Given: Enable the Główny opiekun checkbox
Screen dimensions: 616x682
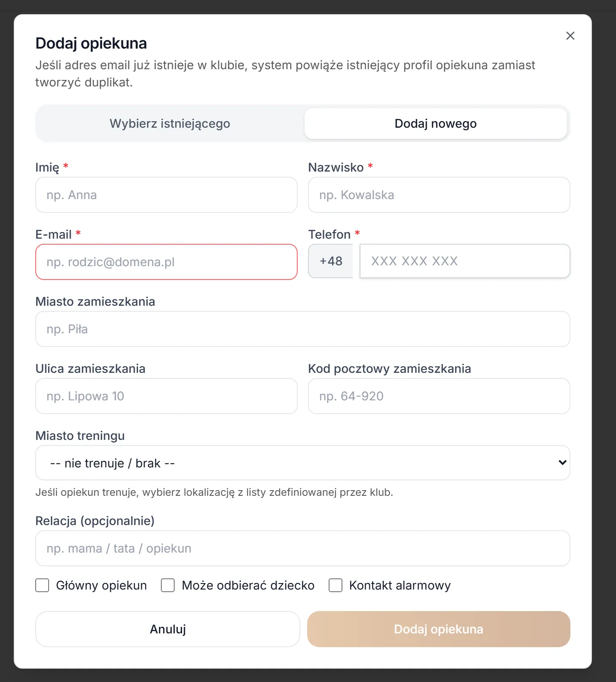Looking at the screenshot, I should (x=42, y=585).
